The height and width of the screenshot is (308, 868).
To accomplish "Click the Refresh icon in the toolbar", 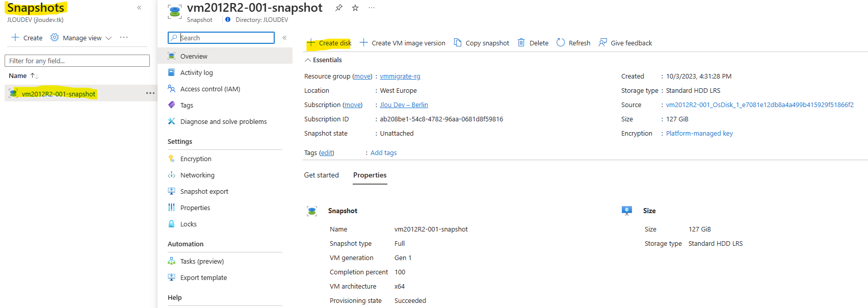I will (x=561, y=43).
